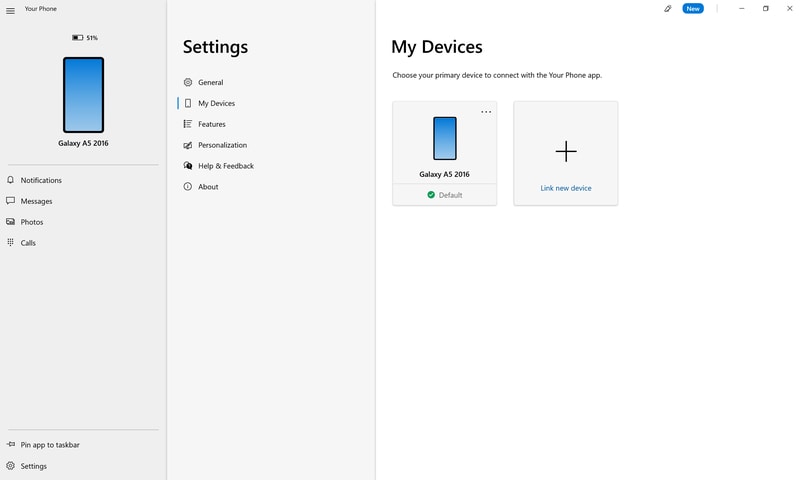Click the Settings gear icon in sidebar

[10, 466]
